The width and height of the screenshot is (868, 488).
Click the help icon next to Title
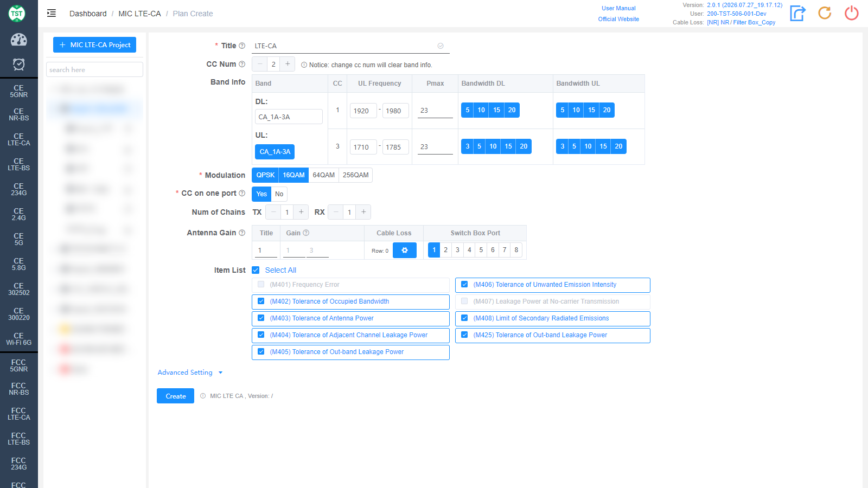pos(242,46)
